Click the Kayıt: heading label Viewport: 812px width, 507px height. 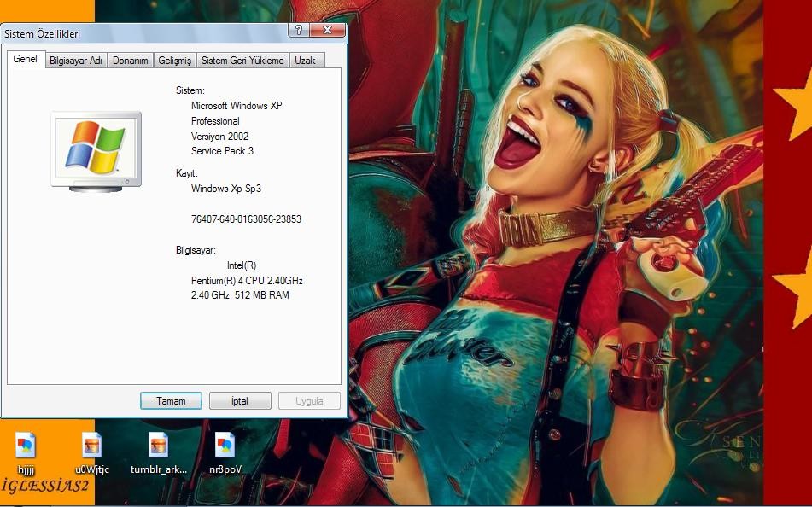[187, 173]
